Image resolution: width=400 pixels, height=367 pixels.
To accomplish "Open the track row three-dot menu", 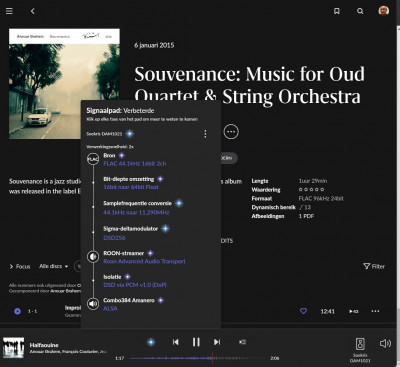I will pyautogui.click(x=375, y=311).
